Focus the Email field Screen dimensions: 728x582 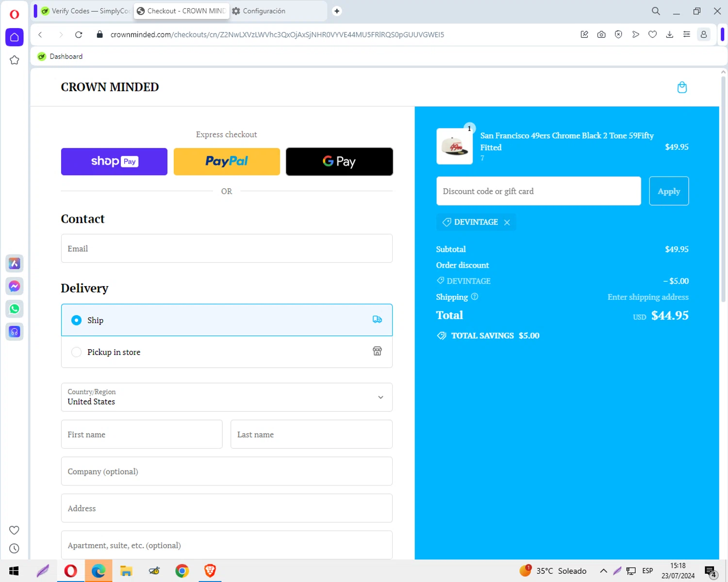coord(227,248)
